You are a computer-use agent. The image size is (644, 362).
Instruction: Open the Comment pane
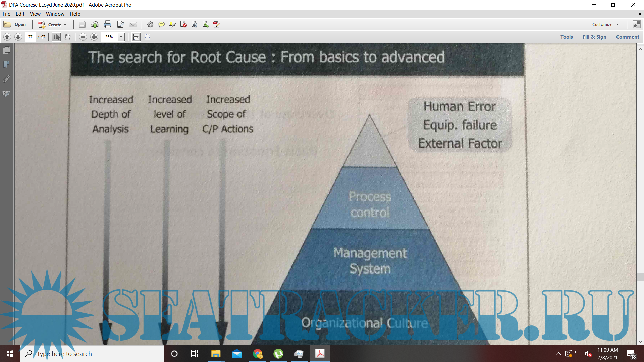(627, 37)
